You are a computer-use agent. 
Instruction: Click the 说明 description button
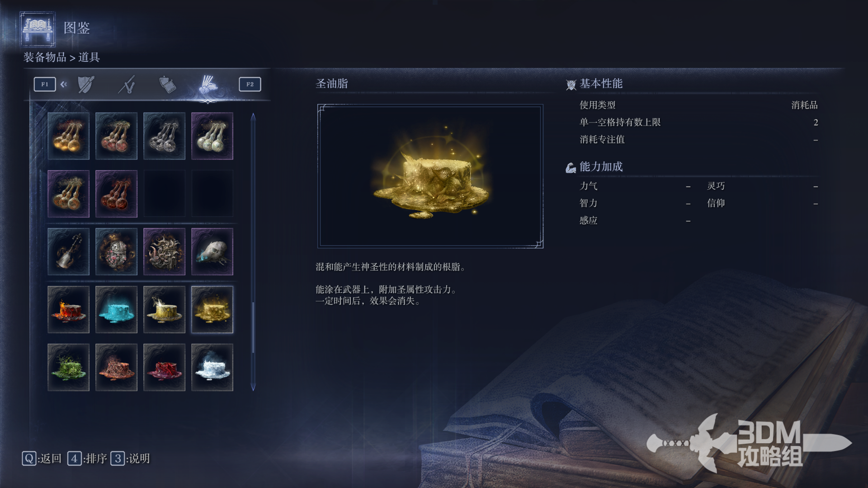click(x=130, y=459)
